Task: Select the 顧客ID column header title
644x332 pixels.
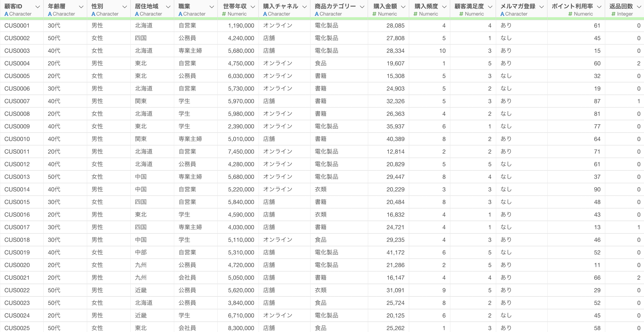Action: coord(13,6)
